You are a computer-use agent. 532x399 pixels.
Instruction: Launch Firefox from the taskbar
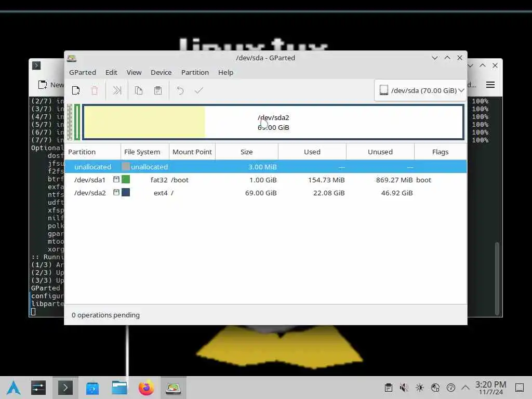[146, 388]
